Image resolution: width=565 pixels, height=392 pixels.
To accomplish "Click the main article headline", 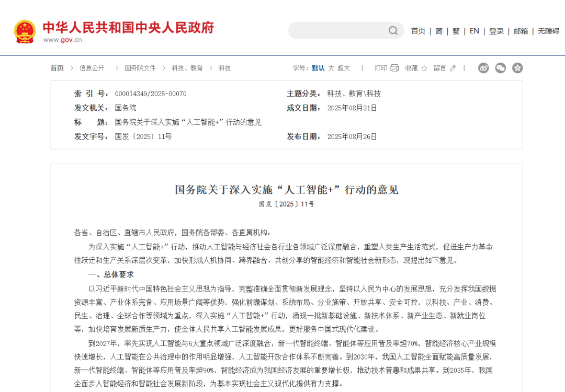I will [x=287, y=190].
